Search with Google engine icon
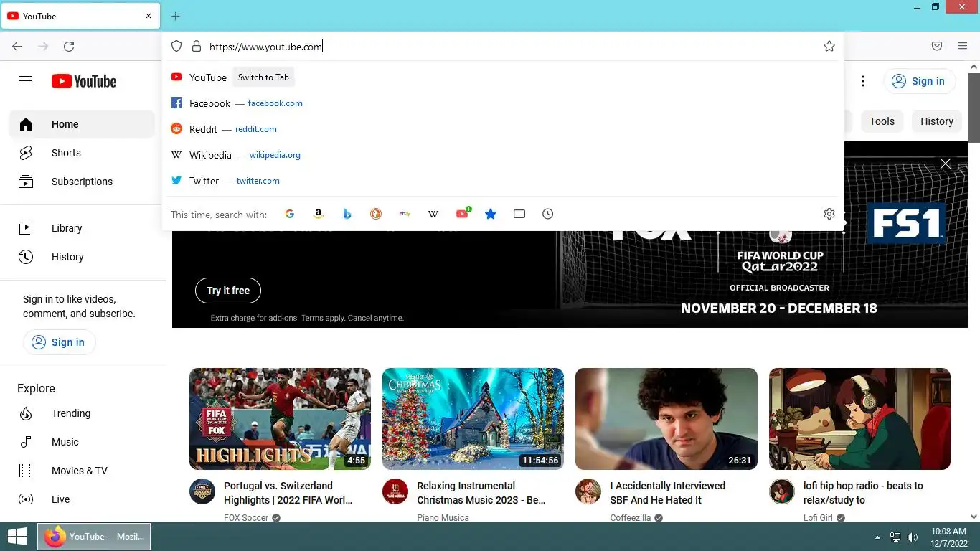The width and height of the screenshot is (980, 551). 290,214
